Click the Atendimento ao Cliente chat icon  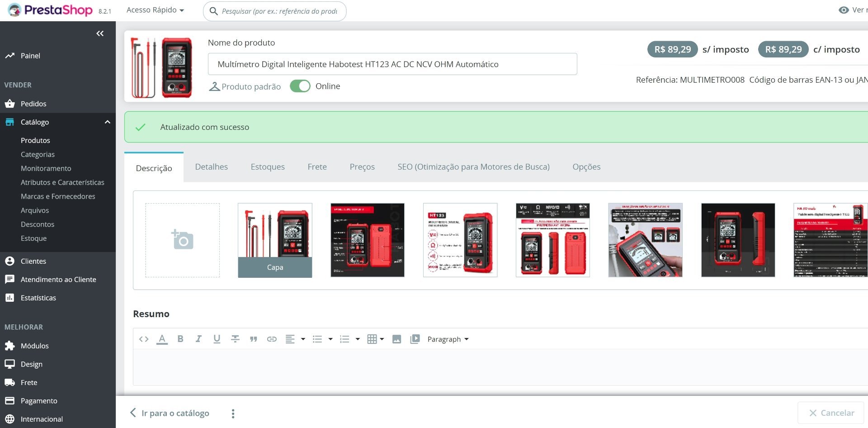click(9, 280)
